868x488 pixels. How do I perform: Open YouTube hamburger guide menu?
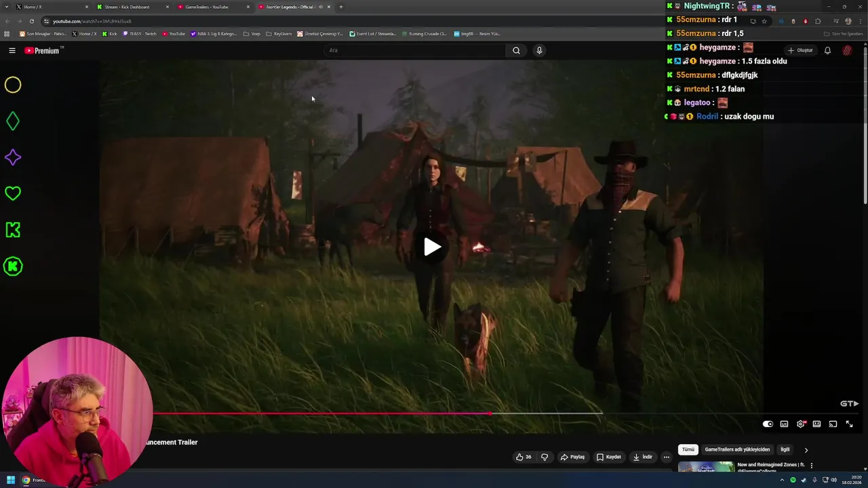12,50
